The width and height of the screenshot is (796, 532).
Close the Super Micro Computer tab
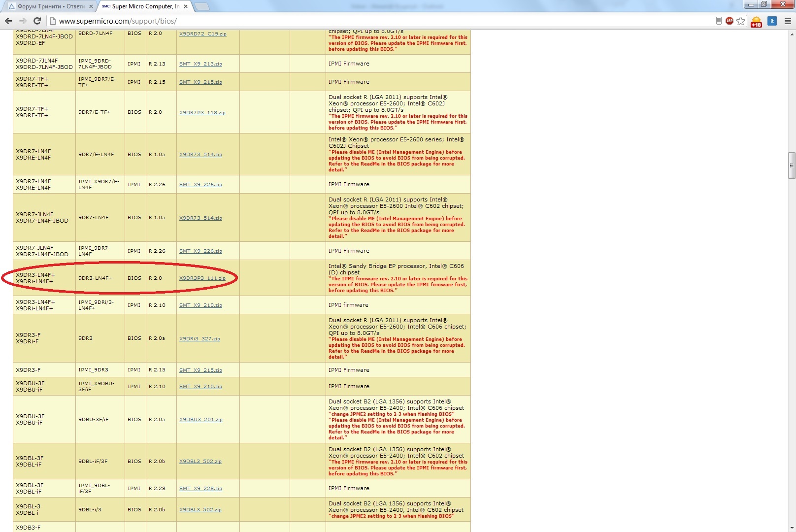tap(186, 6)
